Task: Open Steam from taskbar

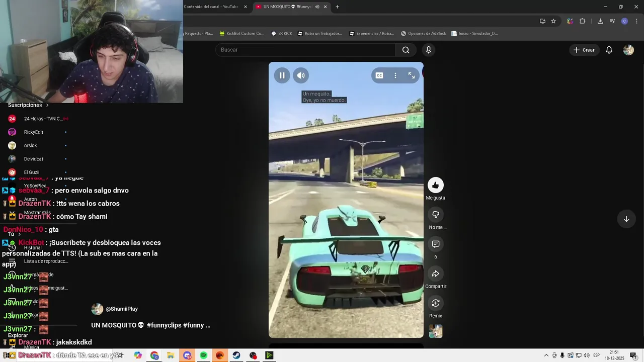Action: [x=236, y=355]
